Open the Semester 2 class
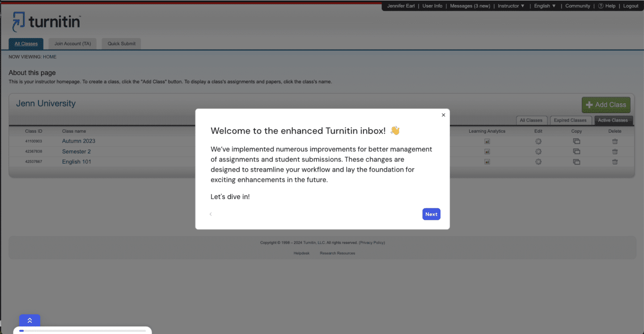The image size is (644, 334). click(76, 151)
